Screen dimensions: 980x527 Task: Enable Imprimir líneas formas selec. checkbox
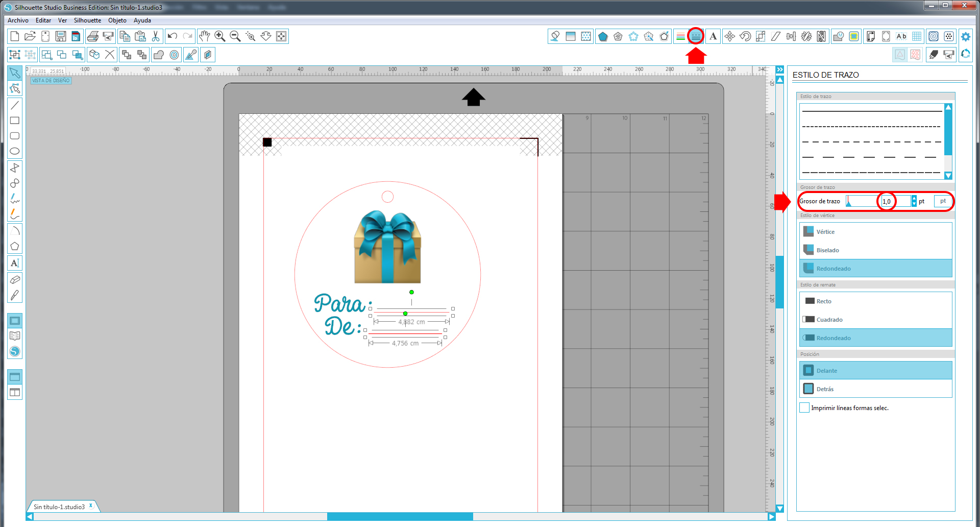point(804,408)
